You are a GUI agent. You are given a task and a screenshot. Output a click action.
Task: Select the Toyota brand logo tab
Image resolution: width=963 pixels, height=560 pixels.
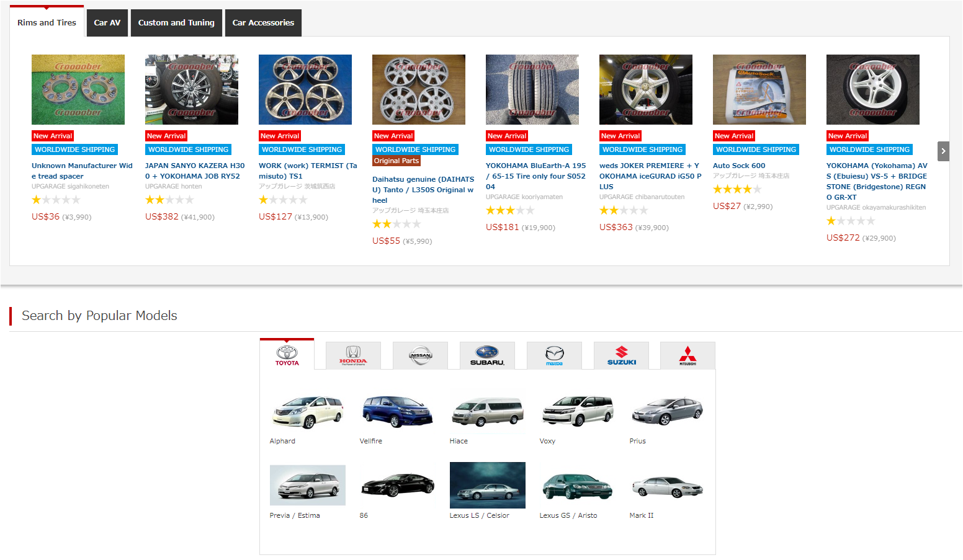point(287,355)
